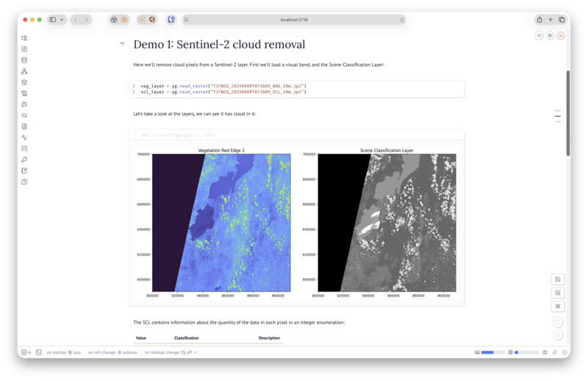Click the errors count in status bar
This screenshot has height=381, width=588.
click(x=26, y=352)
